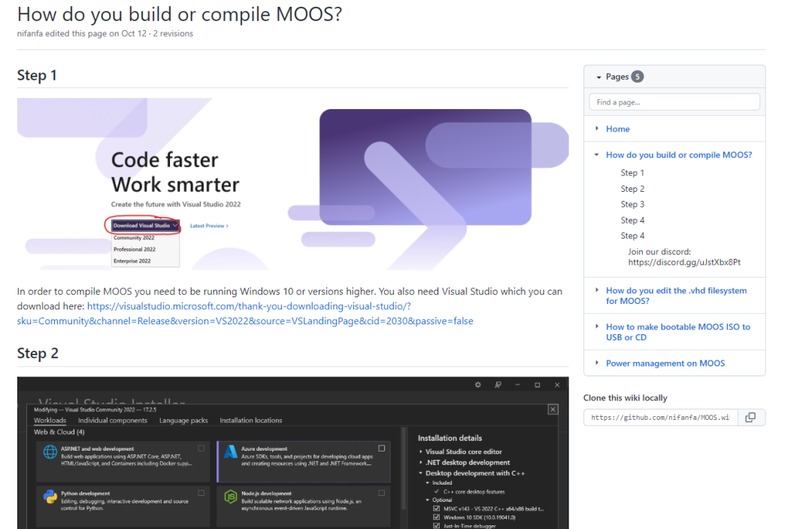Screen dimensions: 812x529
Task: Click the Installation details heading
Action: 450,439
